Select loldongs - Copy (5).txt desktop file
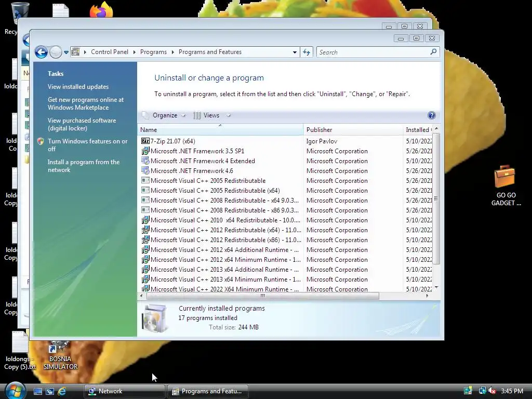Viewport: 532px width, 399px height. [20, 351]
